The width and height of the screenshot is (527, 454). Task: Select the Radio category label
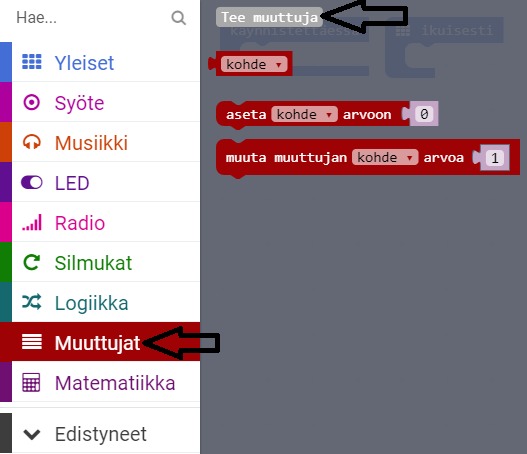[x=80, y=223]
